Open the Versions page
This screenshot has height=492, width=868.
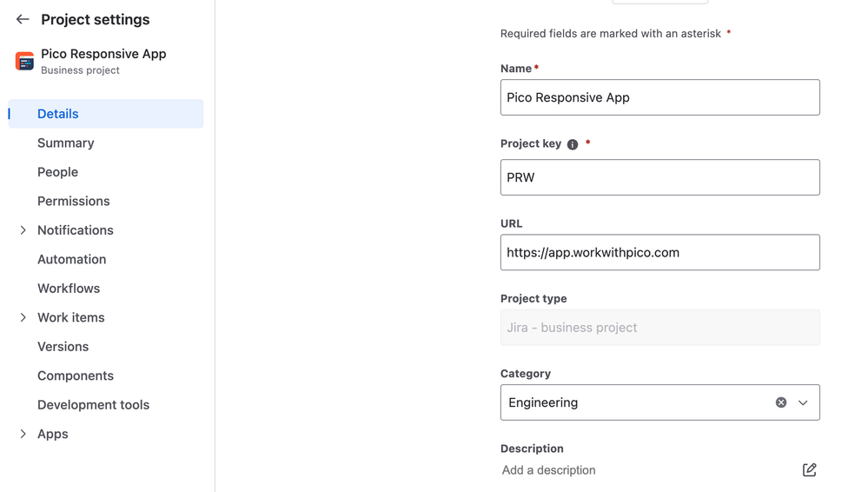[63, 347]
